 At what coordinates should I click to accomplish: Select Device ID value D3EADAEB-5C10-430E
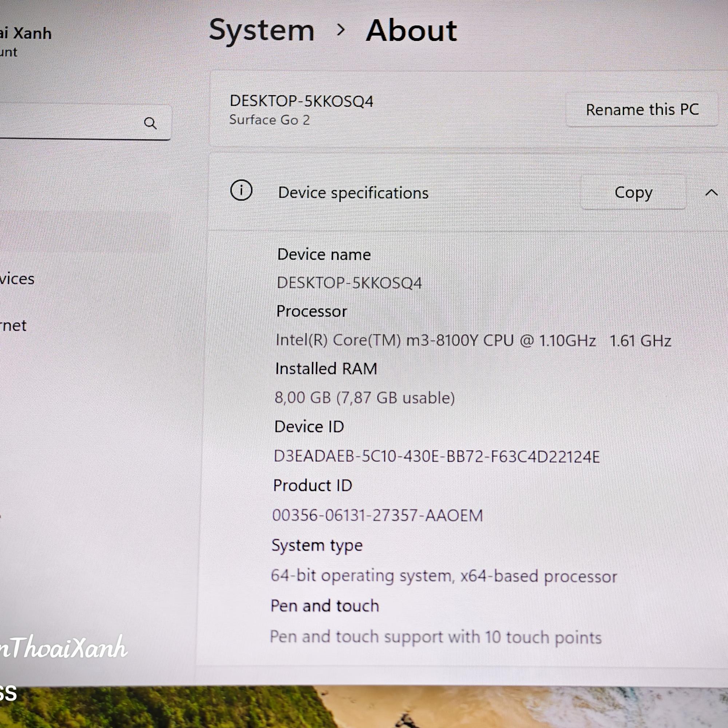pos(436,456)
